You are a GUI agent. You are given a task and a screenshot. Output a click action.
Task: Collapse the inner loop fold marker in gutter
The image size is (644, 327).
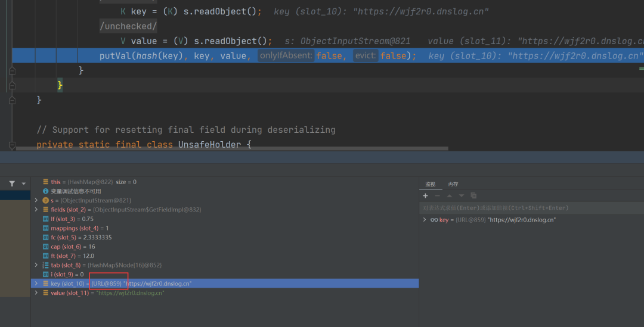click(x=13, y=70)
